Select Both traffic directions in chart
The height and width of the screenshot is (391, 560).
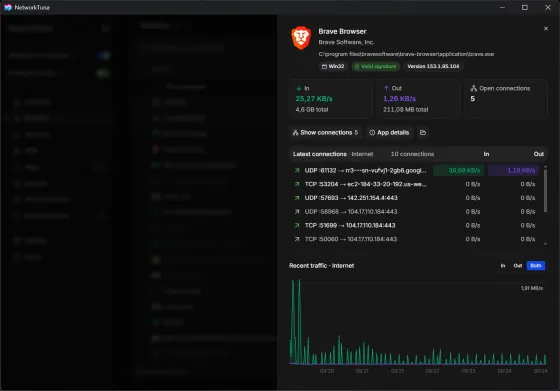pyautogui.click(x=536, y=266)
